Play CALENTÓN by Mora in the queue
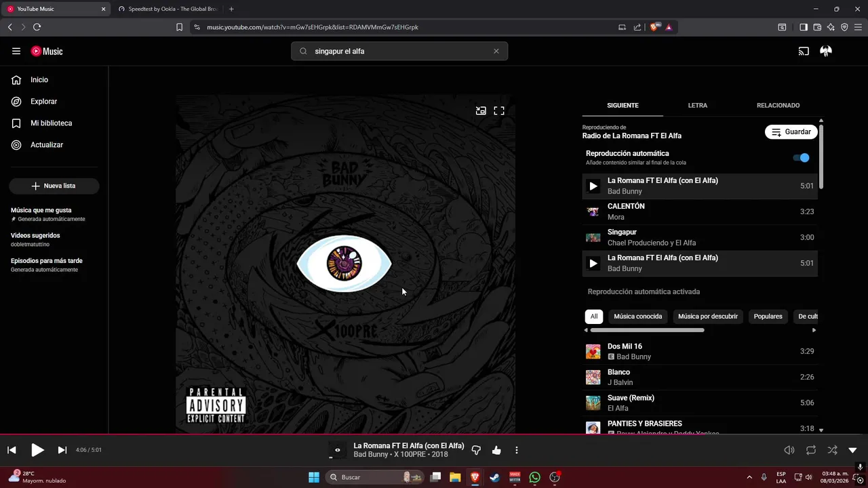This screenshot has width=868, height=488. coord(700,211)
